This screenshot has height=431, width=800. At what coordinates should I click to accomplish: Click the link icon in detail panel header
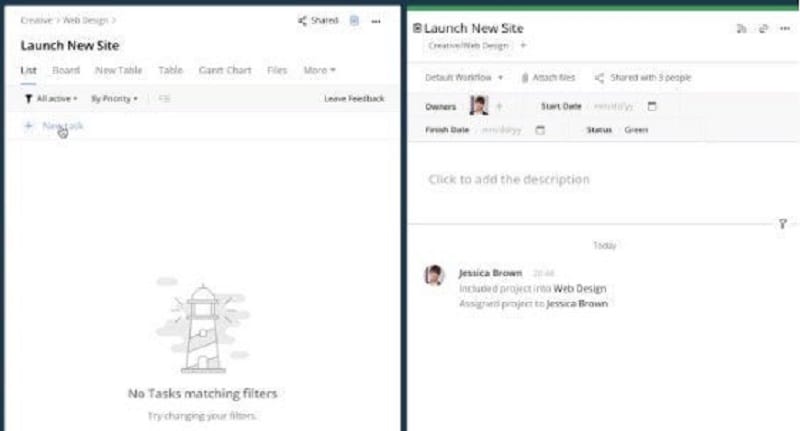(763, 29)
